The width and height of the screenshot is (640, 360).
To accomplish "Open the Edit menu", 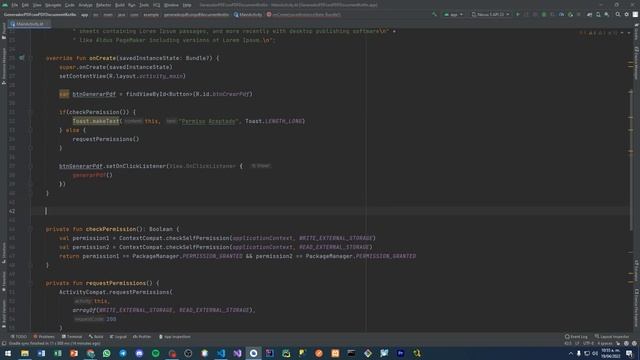I will point(25,5).
